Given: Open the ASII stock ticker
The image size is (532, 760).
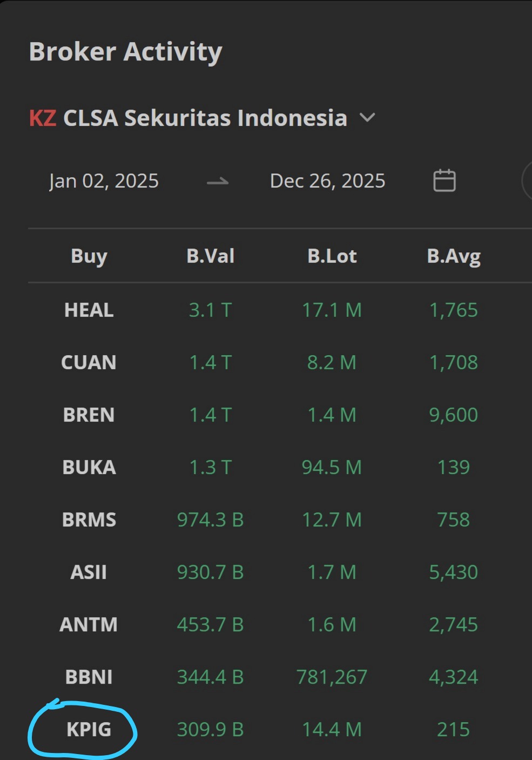Looking at the screenshot, I should coord(89,572).
